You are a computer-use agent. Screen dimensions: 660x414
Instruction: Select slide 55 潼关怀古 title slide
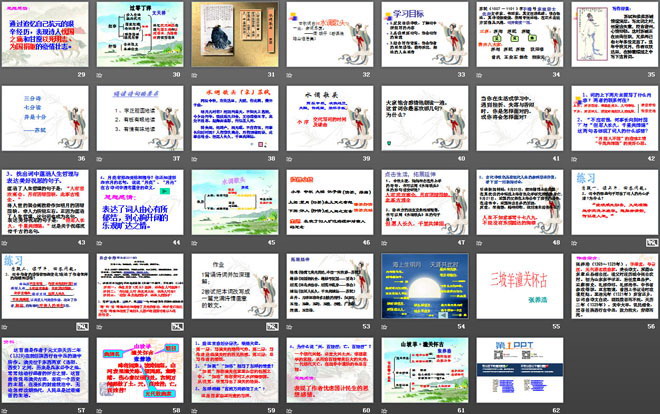click(x=520, y=286)
